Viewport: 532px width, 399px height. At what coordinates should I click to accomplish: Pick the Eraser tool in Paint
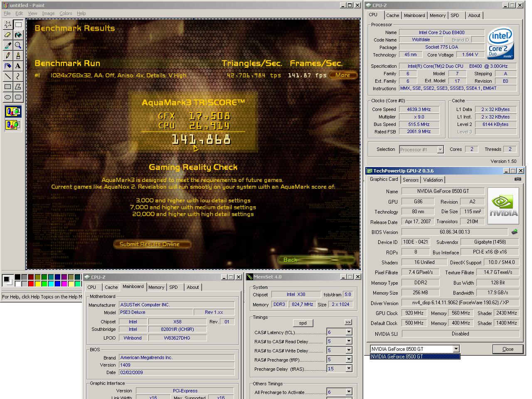tap(8, 35)
